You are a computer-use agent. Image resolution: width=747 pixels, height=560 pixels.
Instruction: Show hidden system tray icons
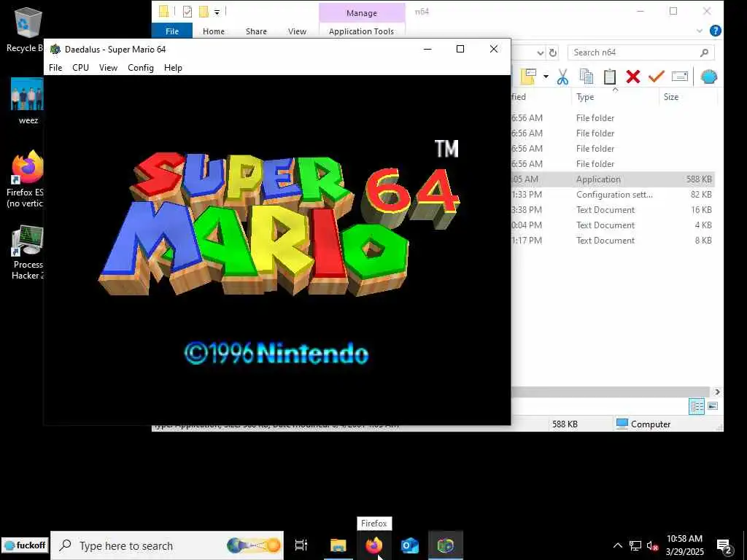click(x=617, y=545)
